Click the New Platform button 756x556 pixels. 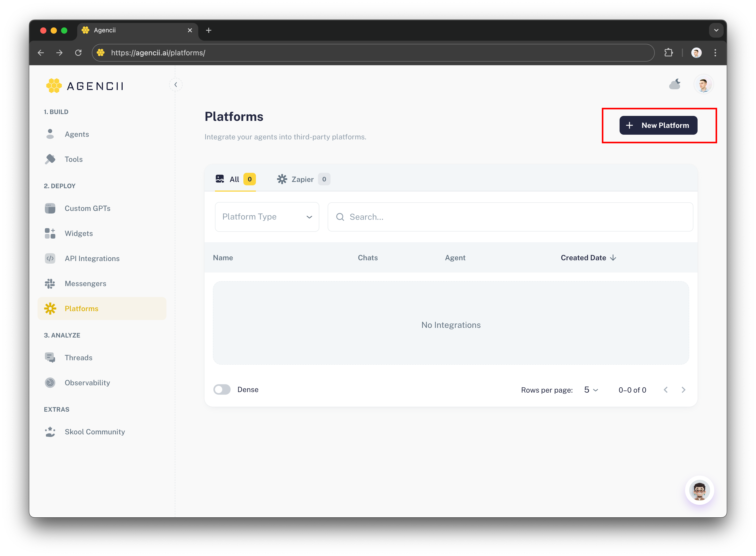point(658,125)
